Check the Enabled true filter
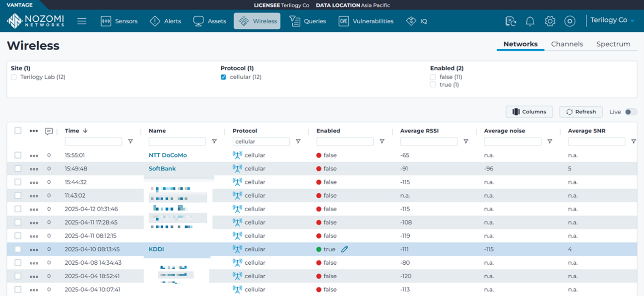The image size is (644, 296). (x=433, y=85)
